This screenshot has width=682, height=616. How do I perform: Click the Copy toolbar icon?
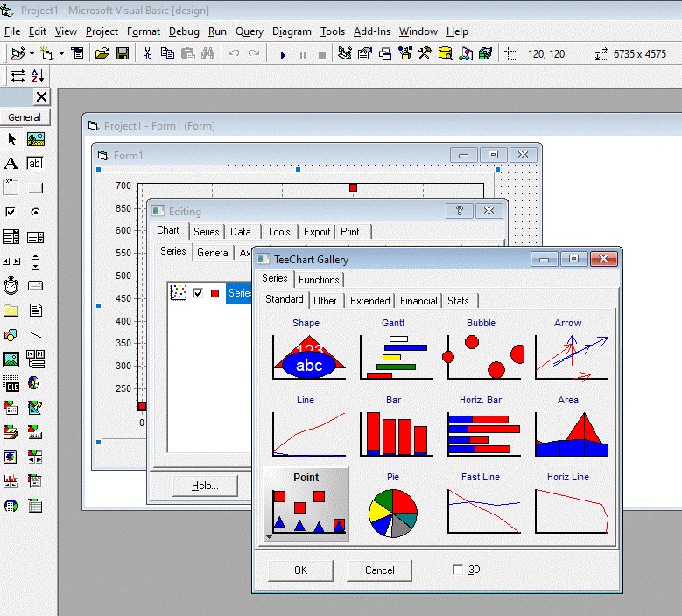(x=167, y=54)
